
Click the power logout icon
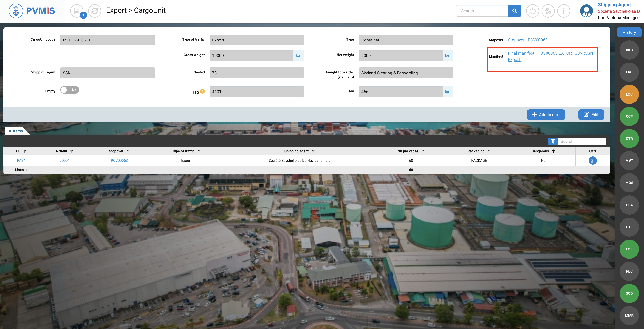(x=532, y=11)
